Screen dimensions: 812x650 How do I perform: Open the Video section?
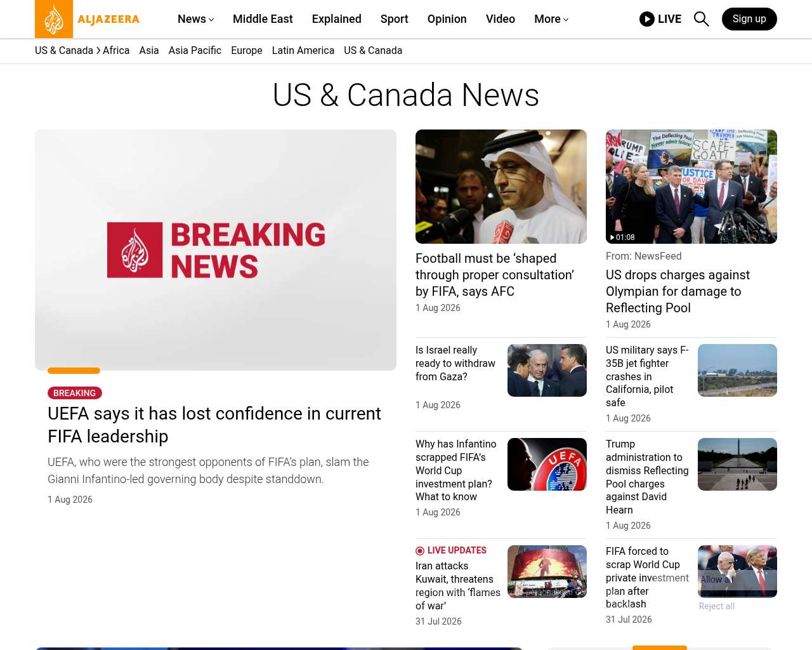pyautogui.click(x=501, y=19)
